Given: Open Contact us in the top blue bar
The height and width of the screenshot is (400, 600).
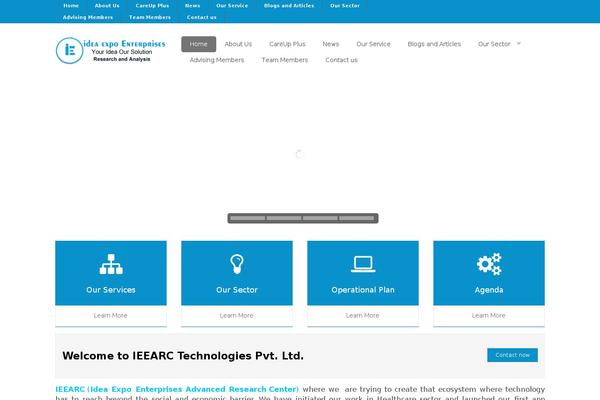Looking at the screenshot, I should 202,17.
